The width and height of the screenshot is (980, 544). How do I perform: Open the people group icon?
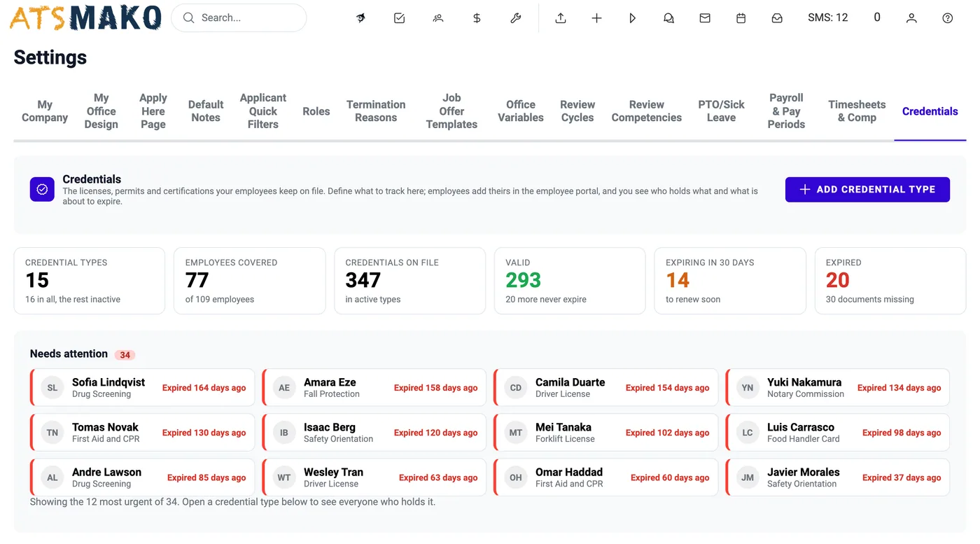438,18
